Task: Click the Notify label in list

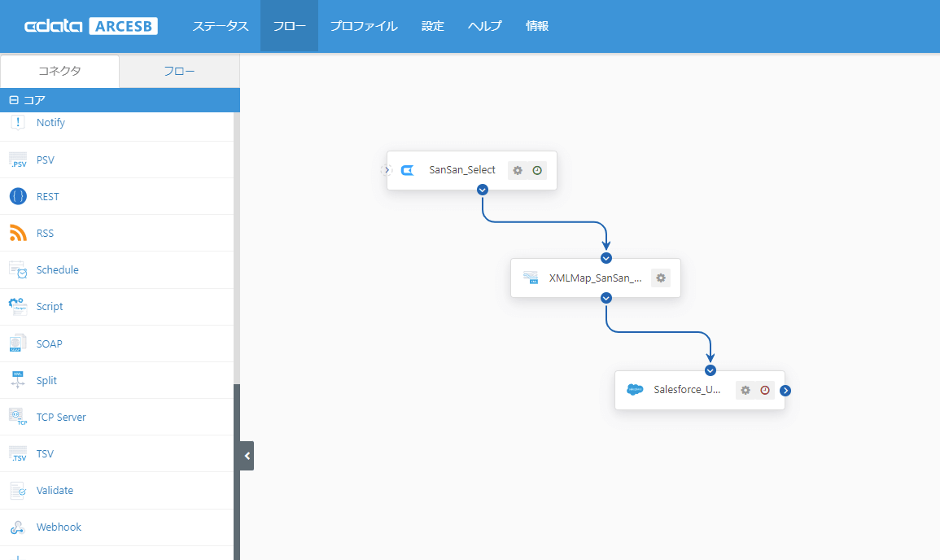Action: [x=50, y=122]
